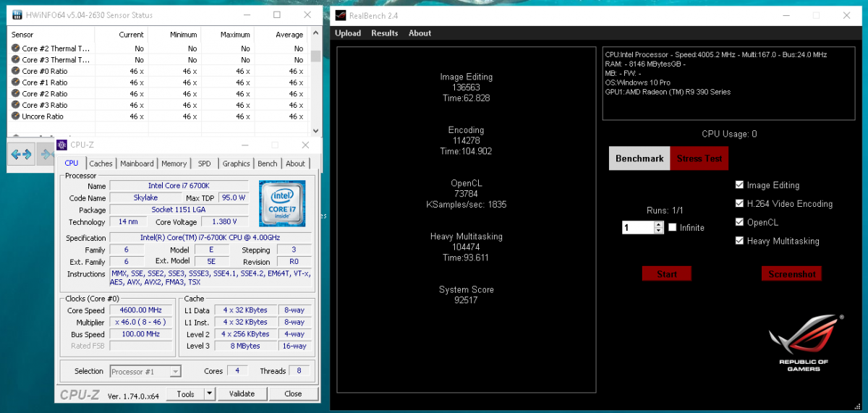Decrease the Runs count with the down arrow

point(658,231)
